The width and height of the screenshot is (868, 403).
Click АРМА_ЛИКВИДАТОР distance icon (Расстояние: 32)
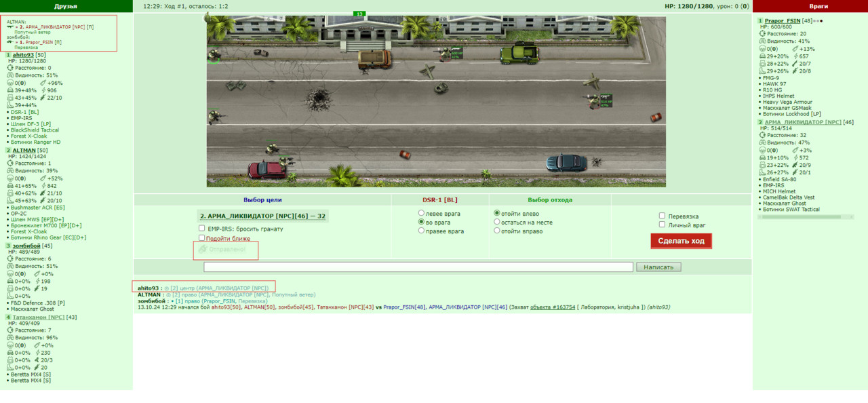point(762,135)
